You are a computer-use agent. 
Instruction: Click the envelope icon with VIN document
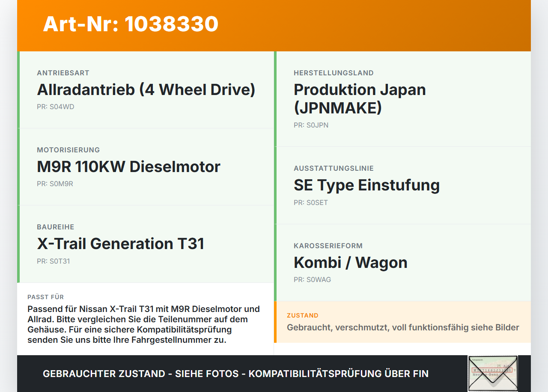pyautogui.click(x=493, y=373)
